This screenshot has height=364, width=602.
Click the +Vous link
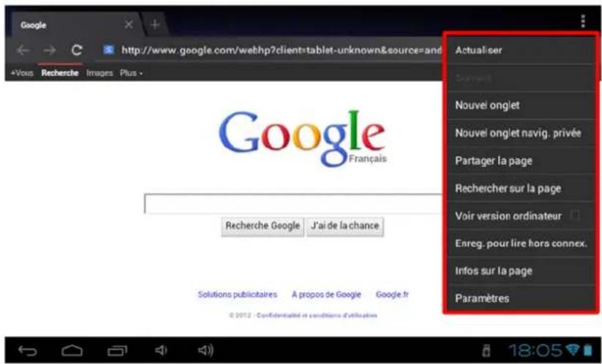pyautogui.click(x=22, y=73)
